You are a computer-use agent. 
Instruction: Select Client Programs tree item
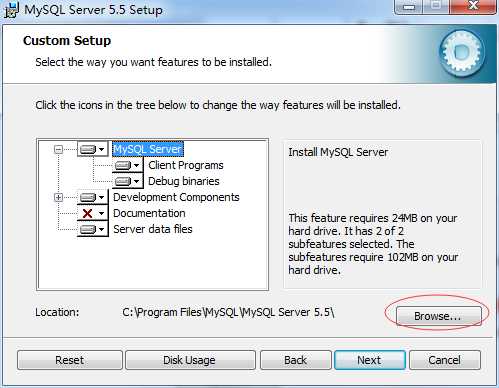point(186,165)
